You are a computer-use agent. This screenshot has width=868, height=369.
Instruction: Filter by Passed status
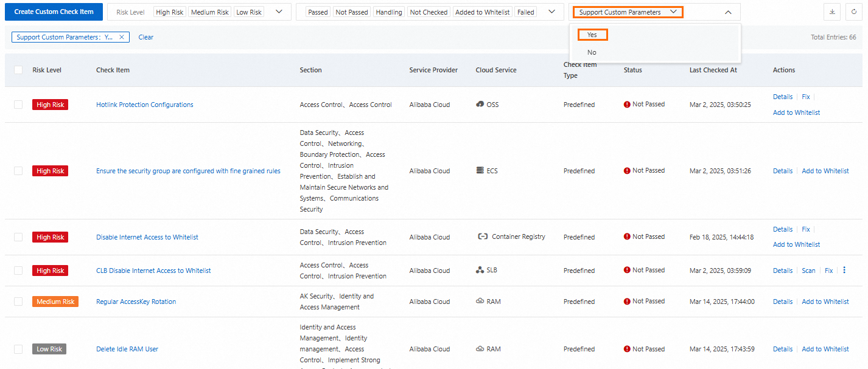pos(318,12)
